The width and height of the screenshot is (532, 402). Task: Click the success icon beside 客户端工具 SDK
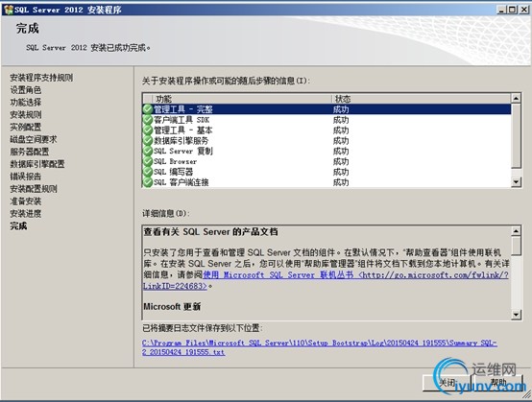[x=148, y=120]
